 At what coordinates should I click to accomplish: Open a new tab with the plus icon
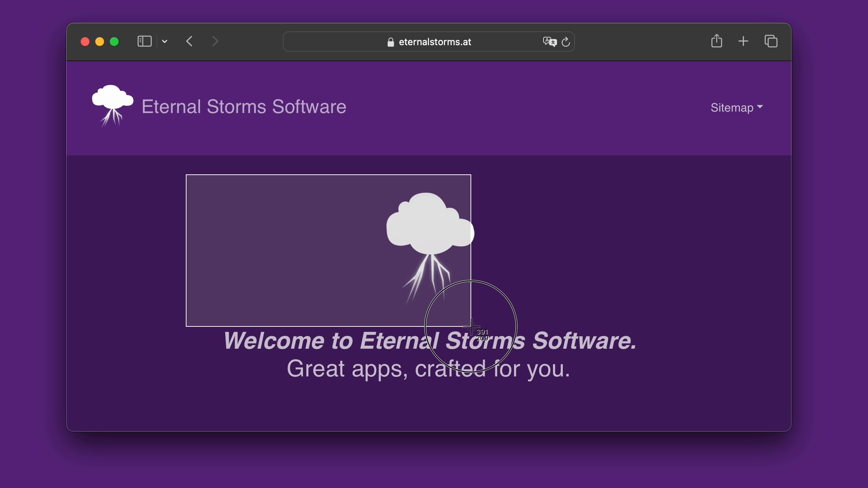(743, 41)
